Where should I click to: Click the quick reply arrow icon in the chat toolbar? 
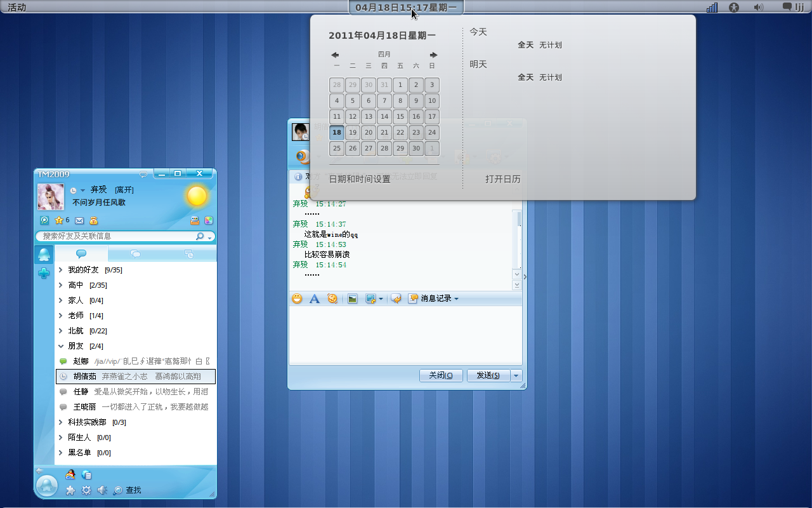tap(396, 298)
